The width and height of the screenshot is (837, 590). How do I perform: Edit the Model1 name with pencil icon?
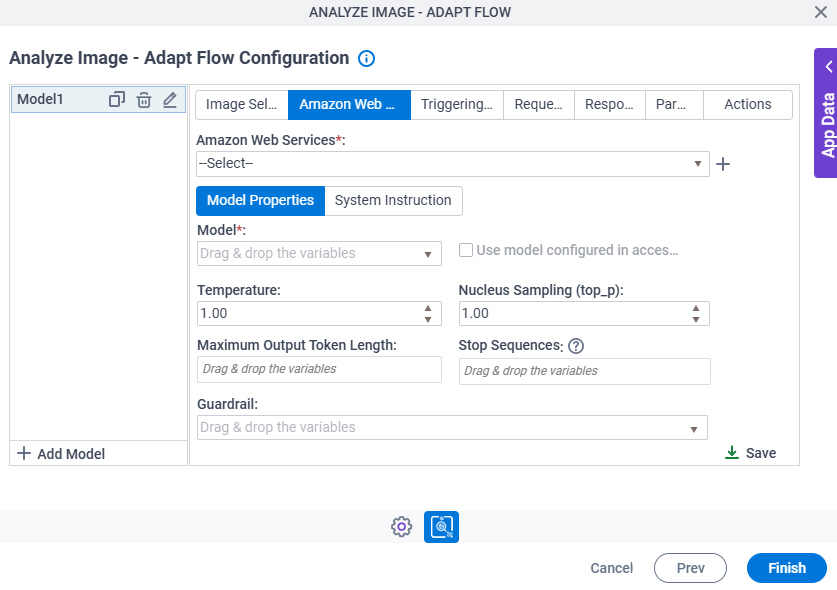tap(170, 99)
